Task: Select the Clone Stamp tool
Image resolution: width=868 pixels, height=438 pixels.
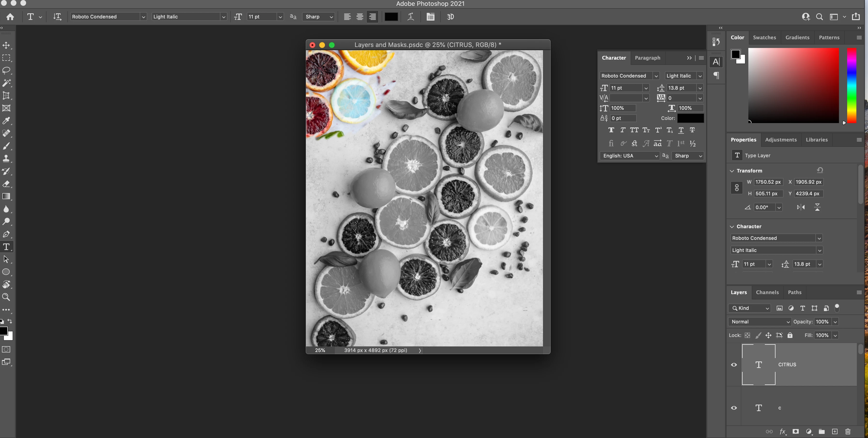Action: (x=6, y=158)
